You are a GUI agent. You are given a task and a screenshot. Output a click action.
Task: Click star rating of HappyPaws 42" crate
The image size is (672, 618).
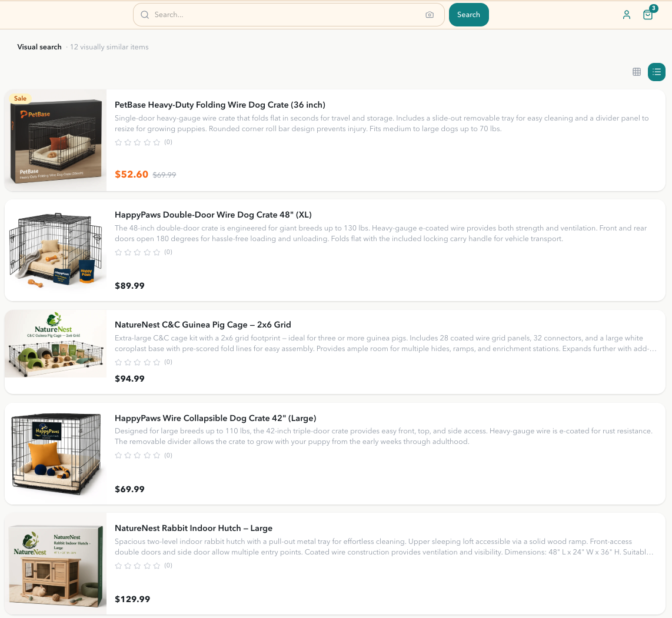(x=138, y=455)
